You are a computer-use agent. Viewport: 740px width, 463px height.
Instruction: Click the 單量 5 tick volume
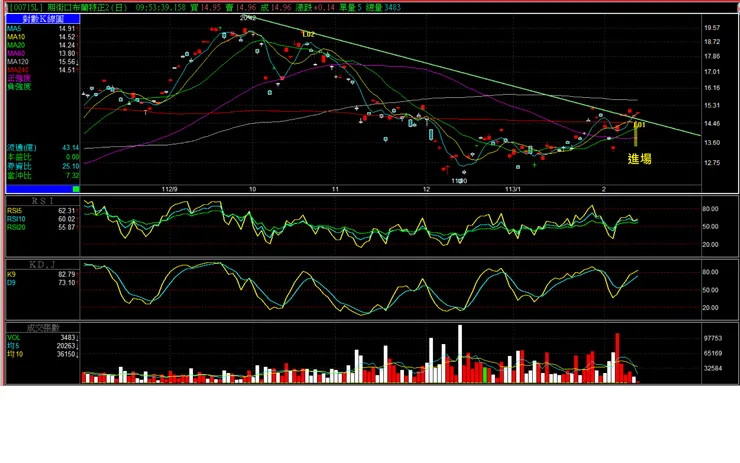[x=351, y=8]
